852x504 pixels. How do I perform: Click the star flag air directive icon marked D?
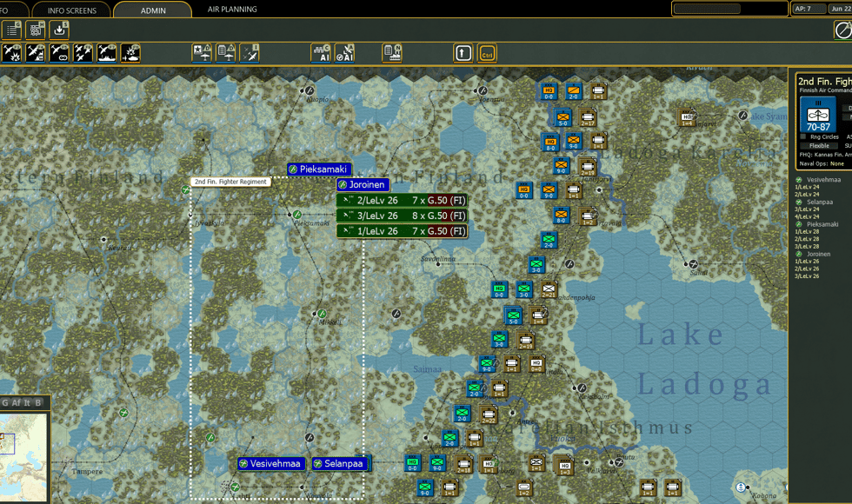(202, 53)
